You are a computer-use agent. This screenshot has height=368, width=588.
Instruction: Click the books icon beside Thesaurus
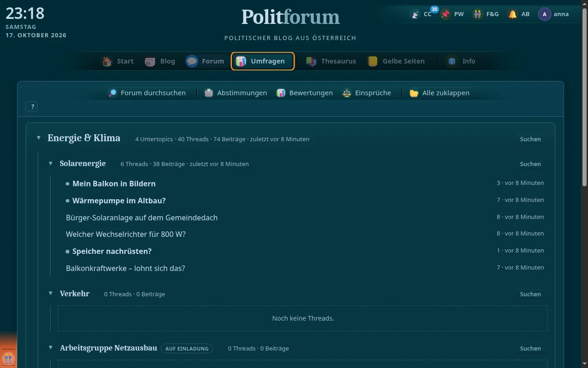click(x=311, y=61)
